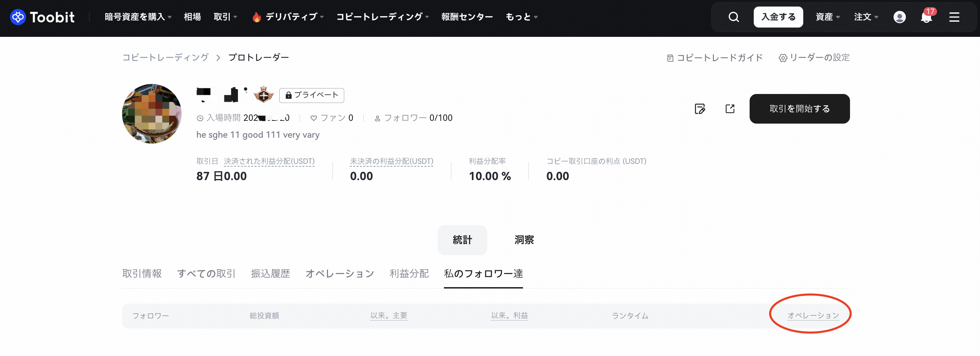
Task: Click the trader rank badge icon
Action: click(x=264, y=94)
